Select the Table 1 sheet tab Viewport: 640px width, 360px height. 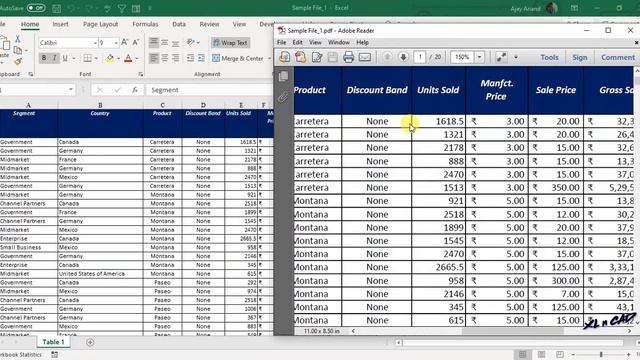pos(53,342)
